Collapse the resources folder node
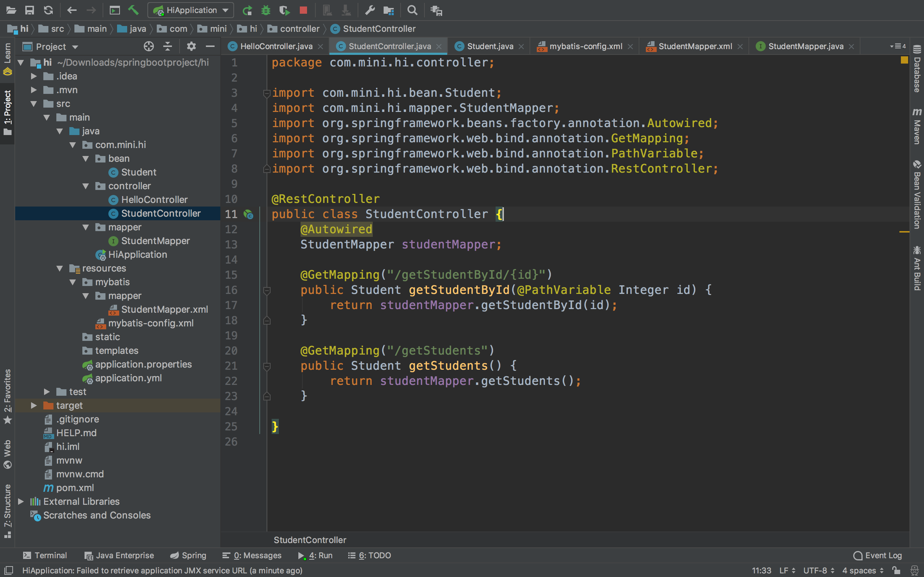 click(x=60, y=268)
